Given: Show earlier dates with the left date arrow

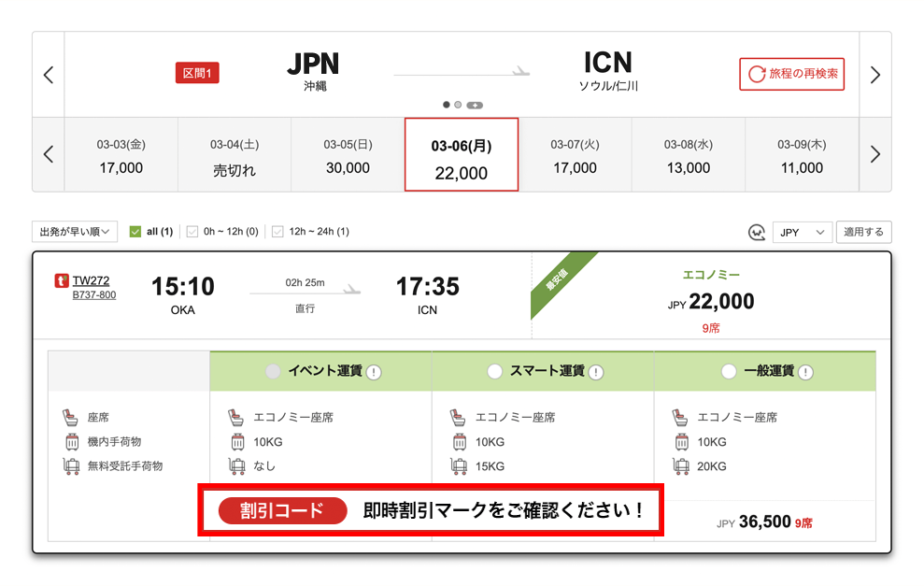Looking at the screenshot, I should (49, 154).
